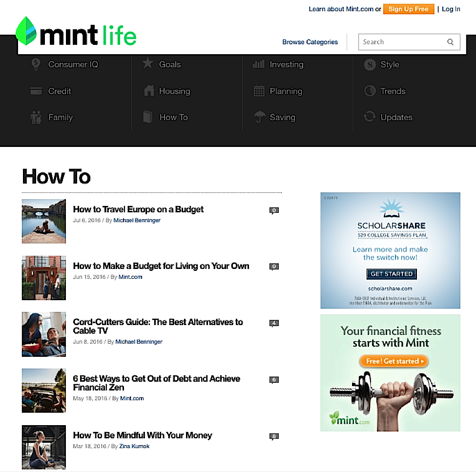Click the Updates refresh arrows icon
This screenshot has width=476, height=472.
coord(370,117)
